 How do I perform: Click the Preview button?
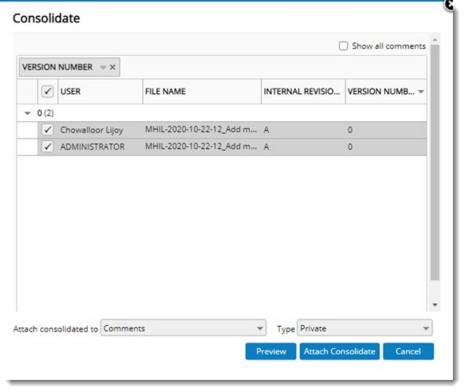click(x=271, y=351)
